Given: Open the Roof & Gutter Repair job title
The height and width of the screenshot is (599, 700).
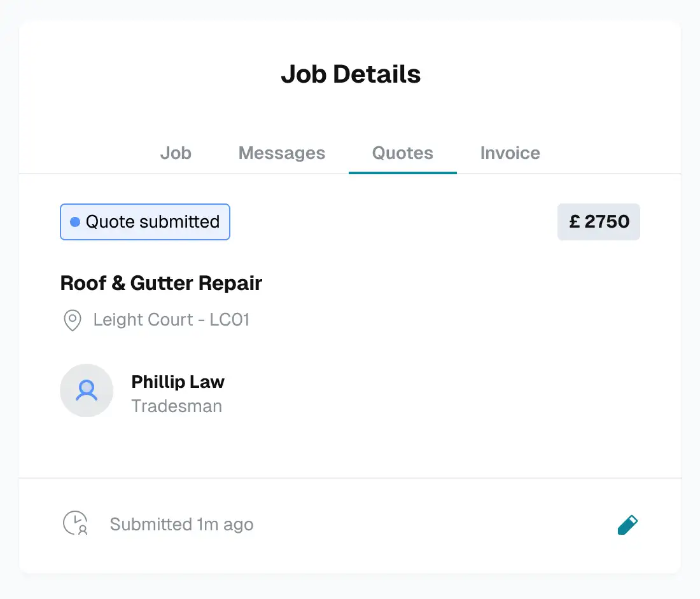Looking at the screenshot, I should click(161, 283).
